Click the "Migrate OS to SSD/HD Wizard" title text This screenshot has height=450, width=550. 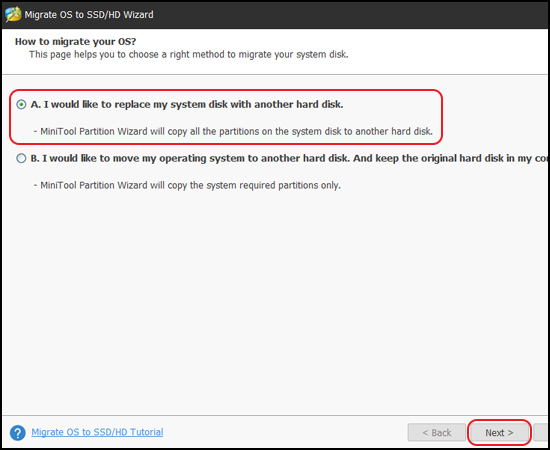click(89, 15)
